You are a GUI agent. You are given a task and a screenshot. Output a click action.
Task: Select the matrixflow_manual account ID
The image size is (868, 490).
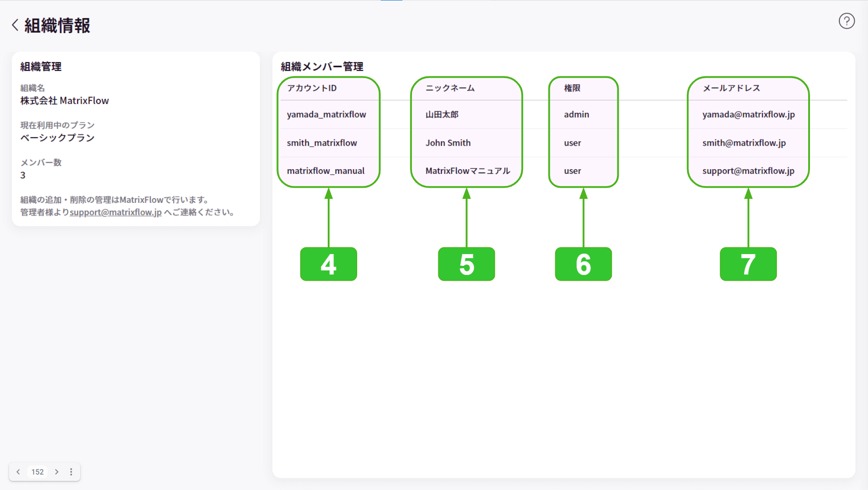[x=325, y=171]
